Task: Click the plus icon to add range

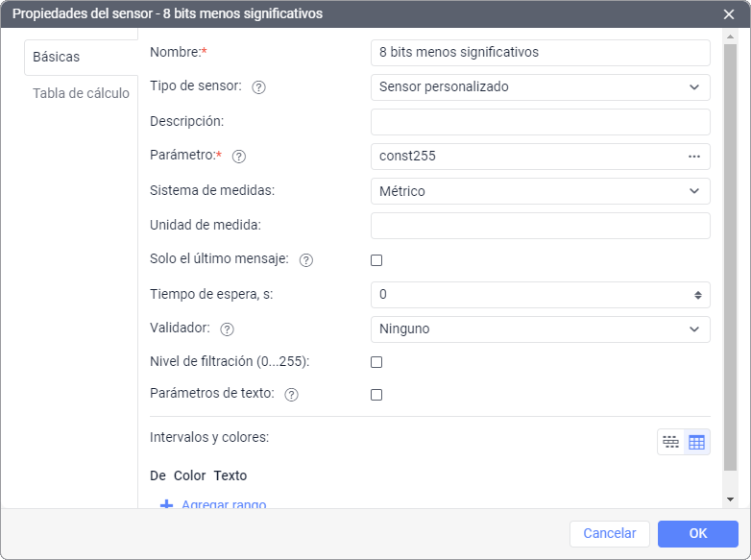Action: tap(166, 504)
